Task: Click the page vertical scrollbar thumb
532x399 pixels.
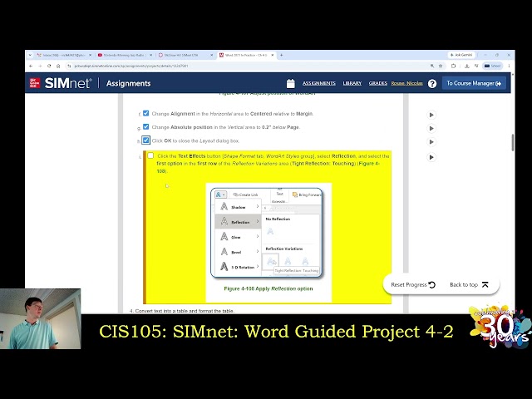Action: (512, 142)
